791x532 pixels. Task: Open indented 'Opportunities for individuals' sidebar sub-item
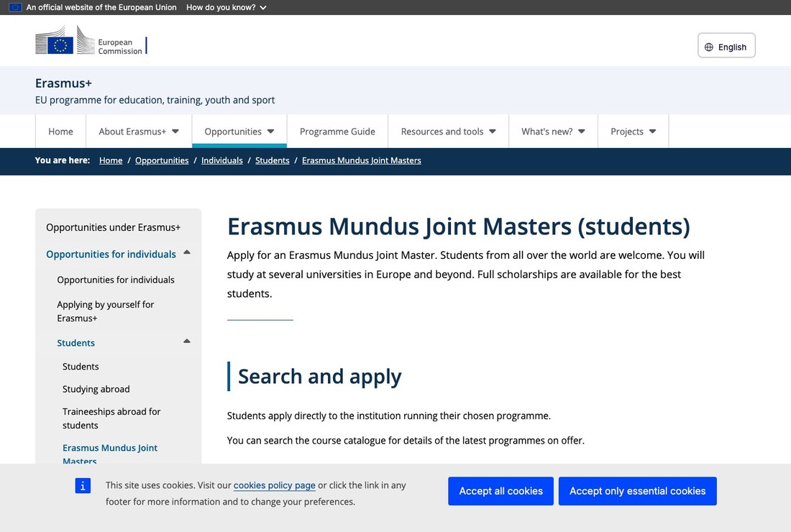tap(116, 280)
